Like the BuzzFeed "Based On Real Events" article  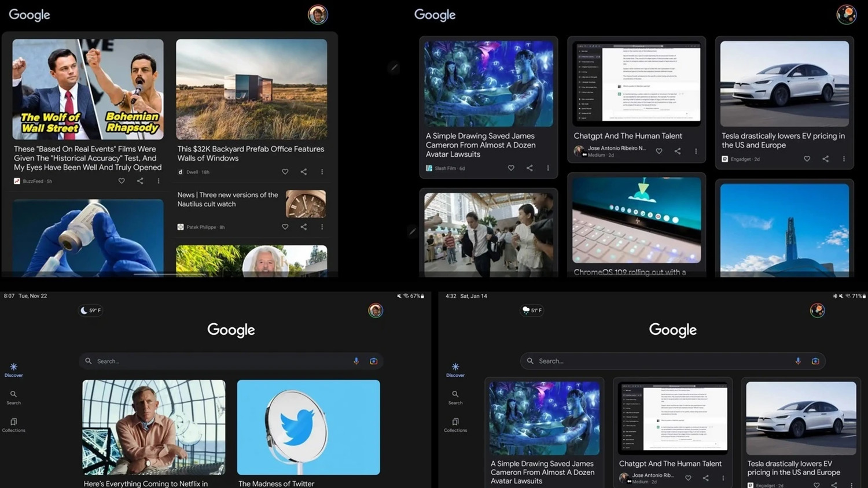(122, 181)
